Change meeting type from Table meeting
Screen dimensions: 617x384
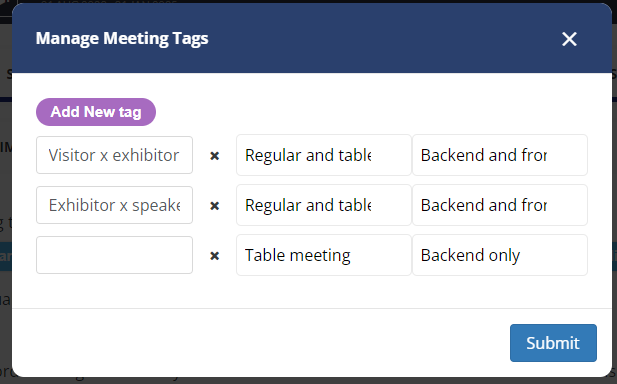coord(324,255)
